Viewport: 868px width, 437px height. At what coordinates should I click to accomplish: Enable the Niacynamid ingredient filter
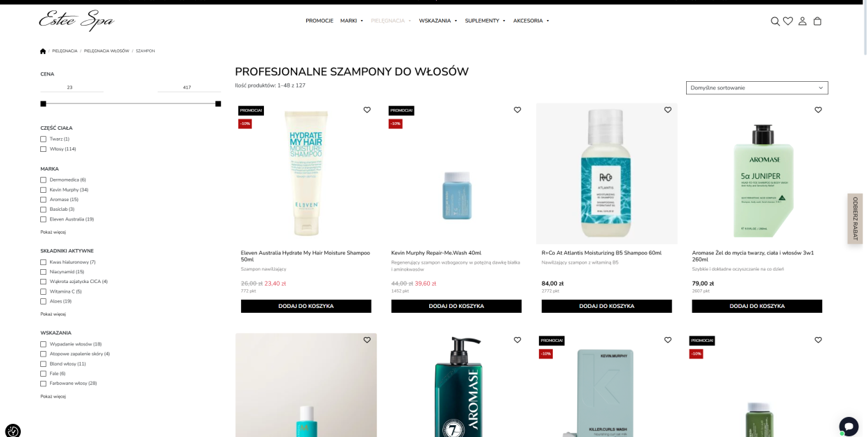(x=43, y=272)
